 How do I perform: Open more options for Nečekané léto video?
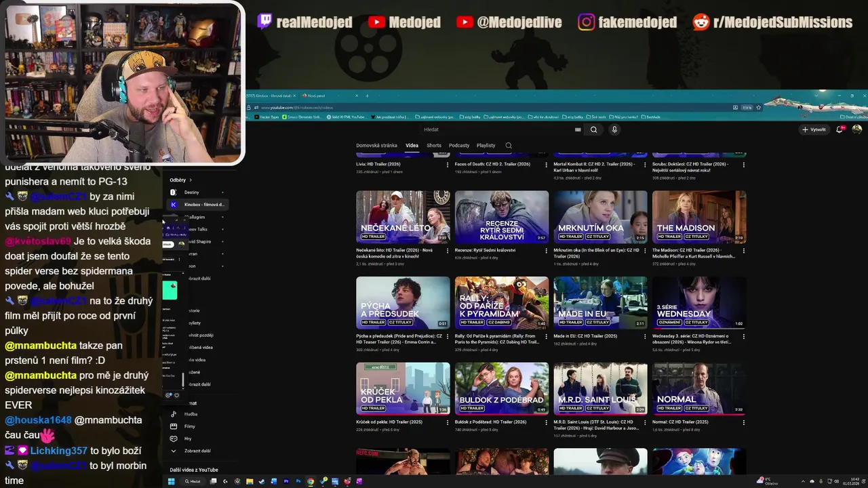[448, 251]
